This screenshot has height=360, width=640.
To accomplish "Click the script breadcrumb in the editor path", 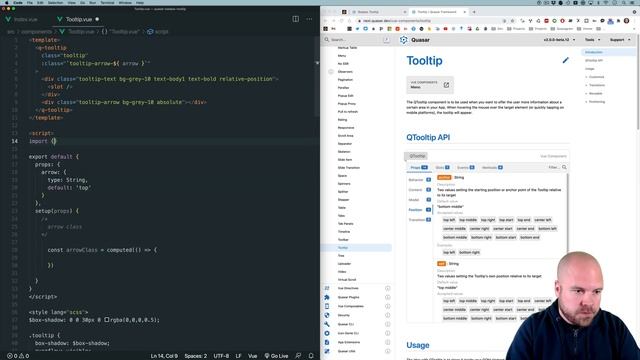I will 158,31.
